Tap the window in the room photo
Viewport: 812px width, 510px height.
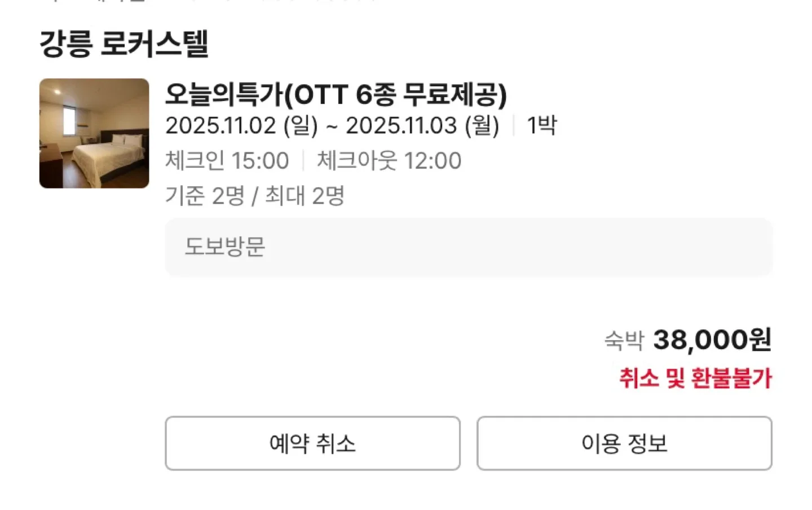(69, 120)
